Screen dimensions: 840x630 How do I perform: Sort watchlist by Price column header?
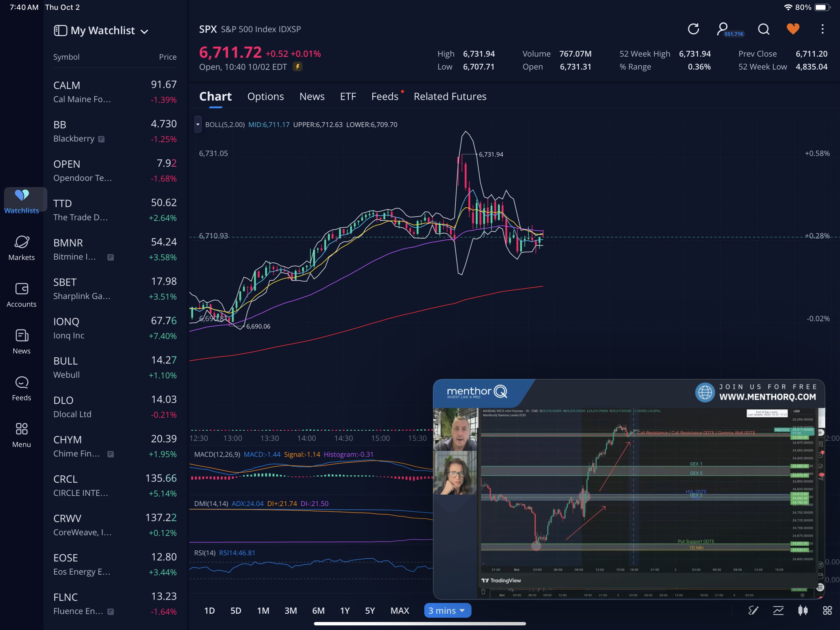(168, 57)
